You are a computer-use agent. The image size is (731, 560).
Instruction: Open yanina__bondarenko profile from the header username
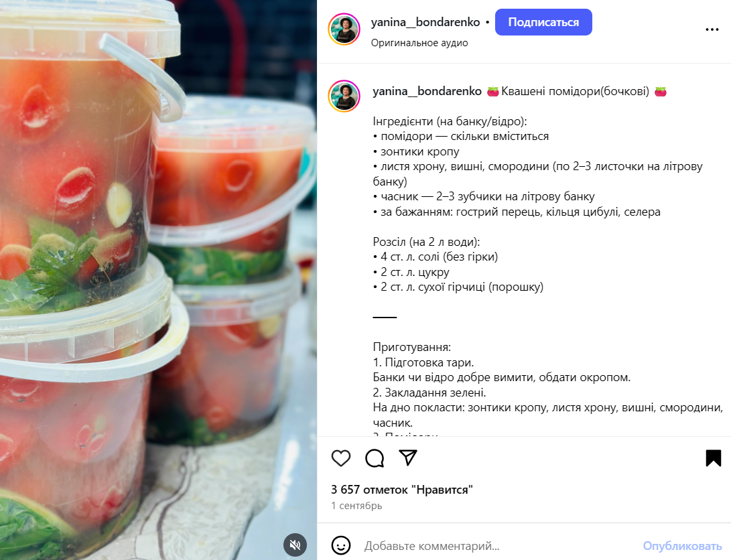coord(425,22)
